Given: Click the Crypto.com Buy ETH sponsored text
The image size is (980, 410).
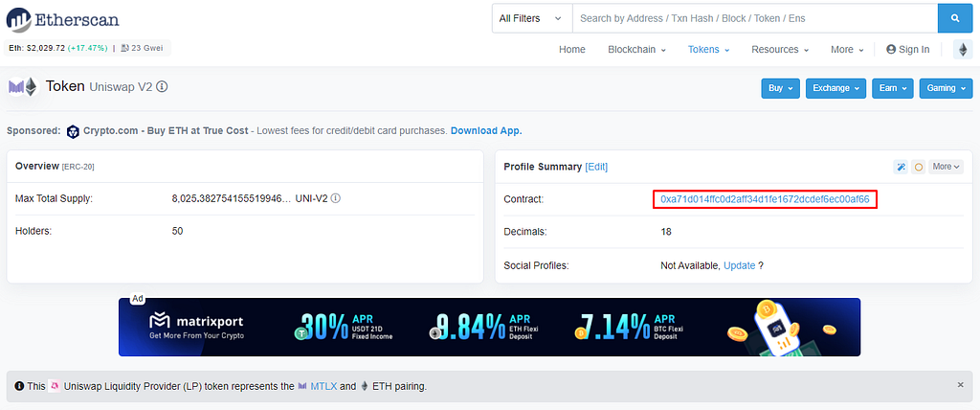Looking at the screenshot, I should tap(166, 131).
